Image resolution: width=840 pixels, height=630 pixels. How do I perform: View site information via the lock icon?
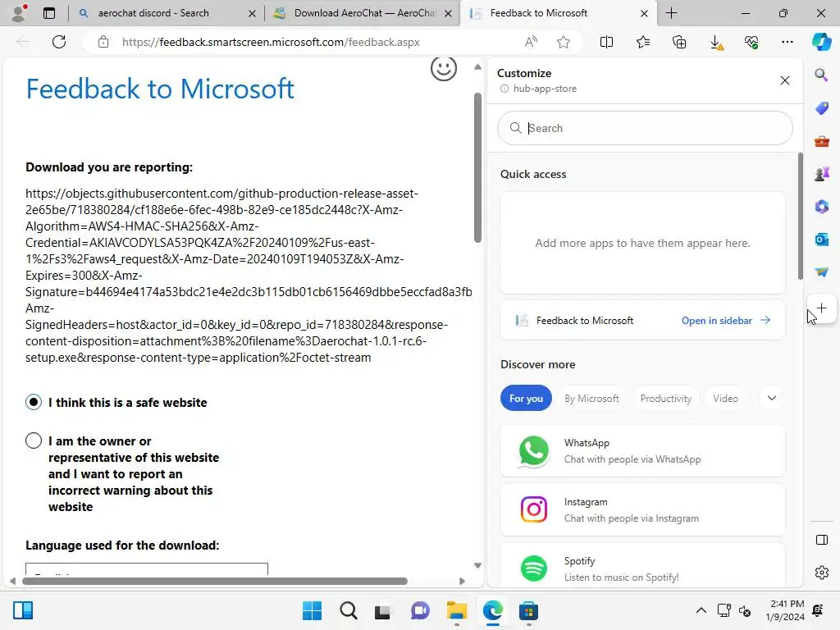click(103, 42)
